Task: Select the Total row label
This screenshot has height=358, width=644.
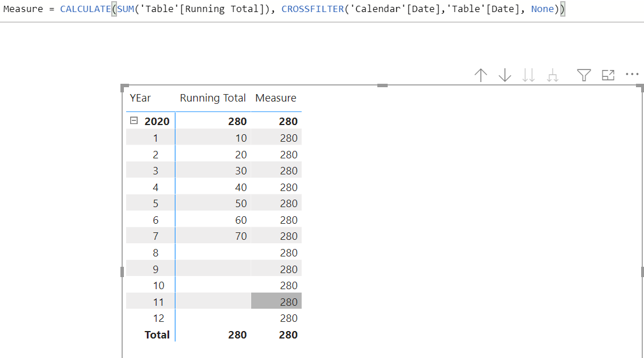Action: [x=157, y=334]
